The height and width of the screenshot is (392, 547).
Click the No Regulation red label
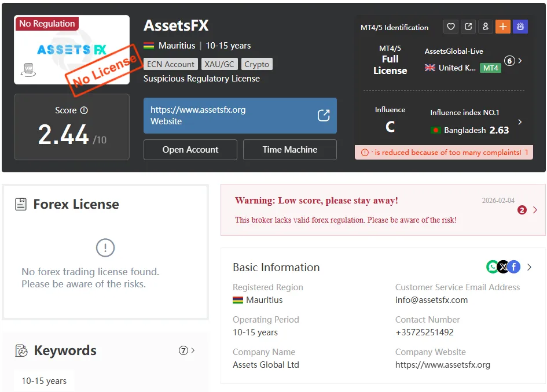(x=47, y=24)
